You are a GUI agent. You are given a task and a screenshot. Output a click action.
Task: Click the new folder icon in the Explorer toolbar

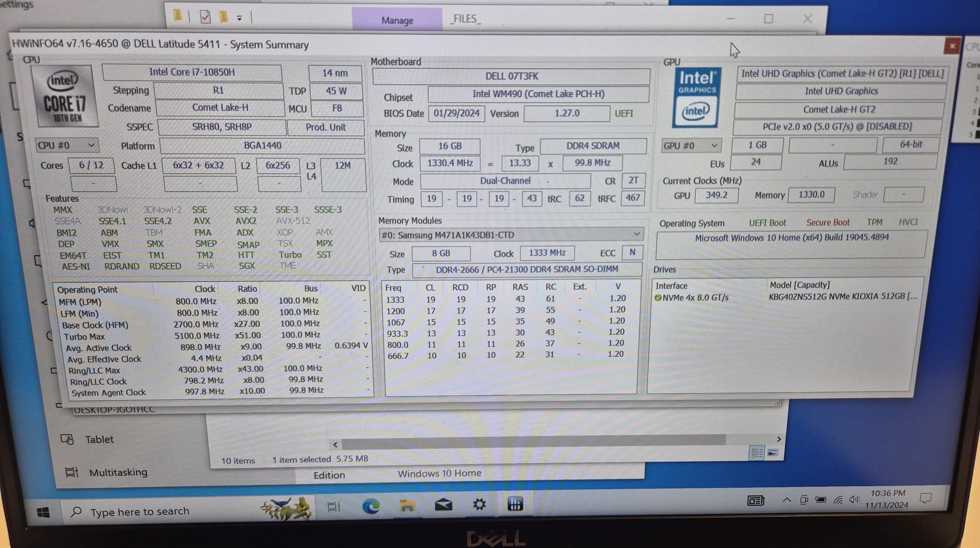(x=223, y=17)
